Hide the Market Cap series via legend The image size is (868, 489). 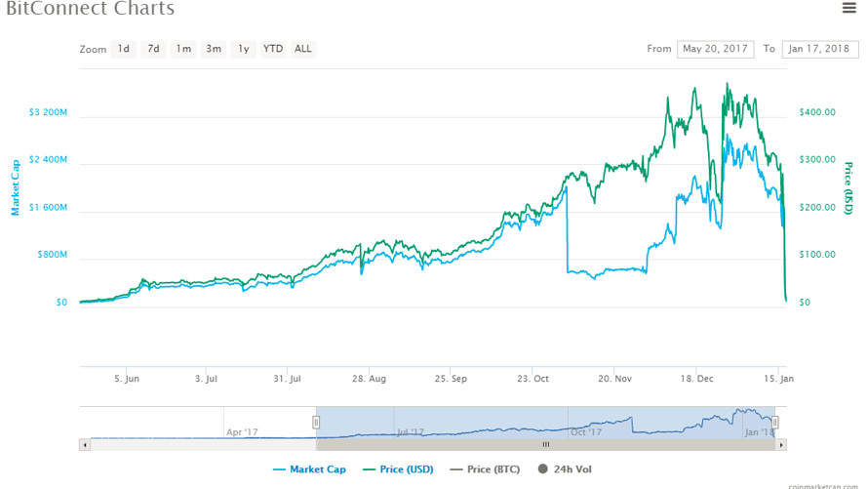point(309,469)
